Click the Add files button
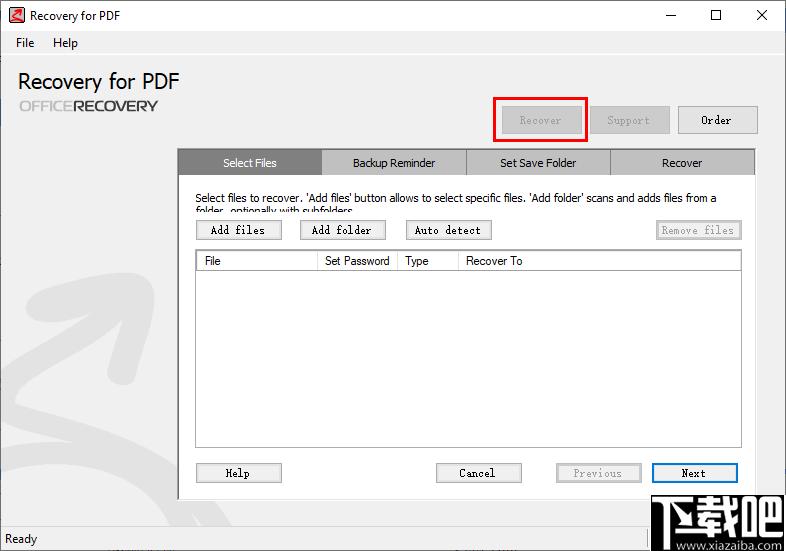The height and width of the screenshot is (551, 786). coord(239,230)
